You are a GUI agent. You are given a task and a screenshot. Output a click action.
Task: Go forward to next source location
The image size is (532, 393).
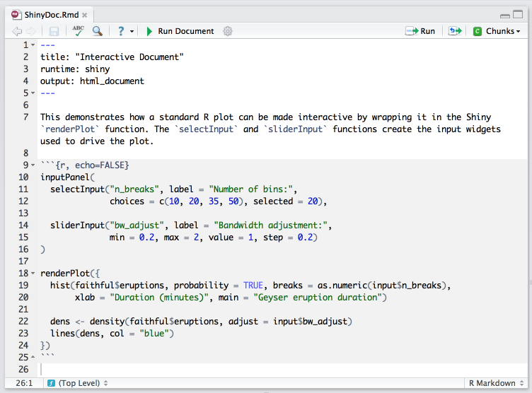coord(31,32)
